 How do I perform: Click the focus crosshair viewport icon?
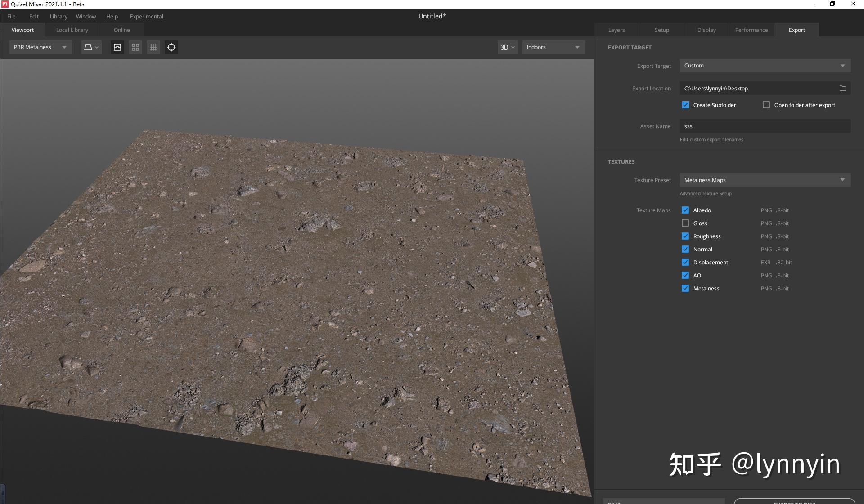click(171, 47)
